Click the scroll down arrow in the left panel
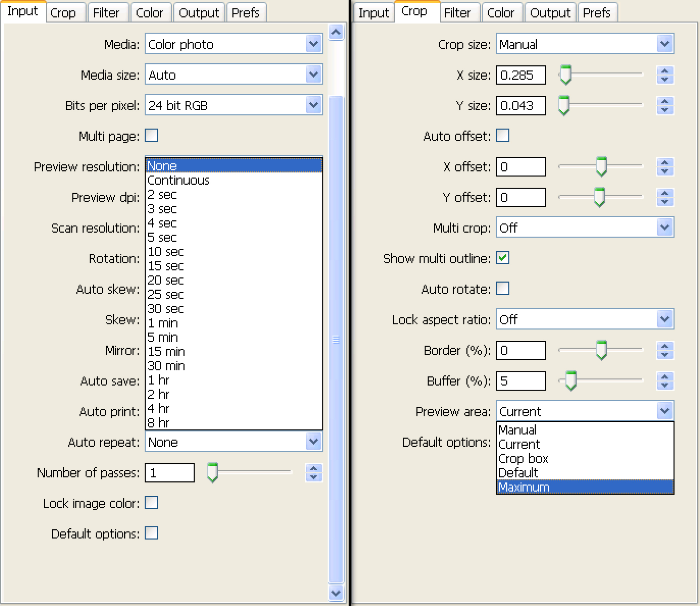700x606 pixels. coord(336,593)
